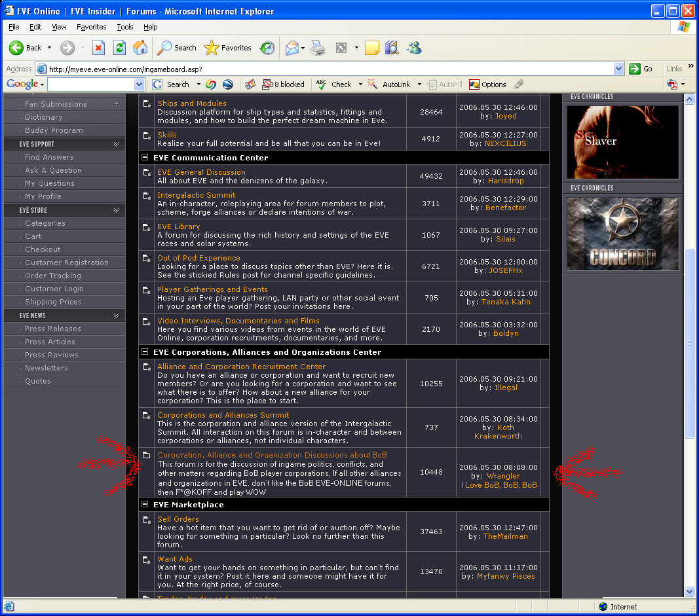Screen dimensions: 699x616
Task: Click inside the address URL field
Action: coord(330,69)
